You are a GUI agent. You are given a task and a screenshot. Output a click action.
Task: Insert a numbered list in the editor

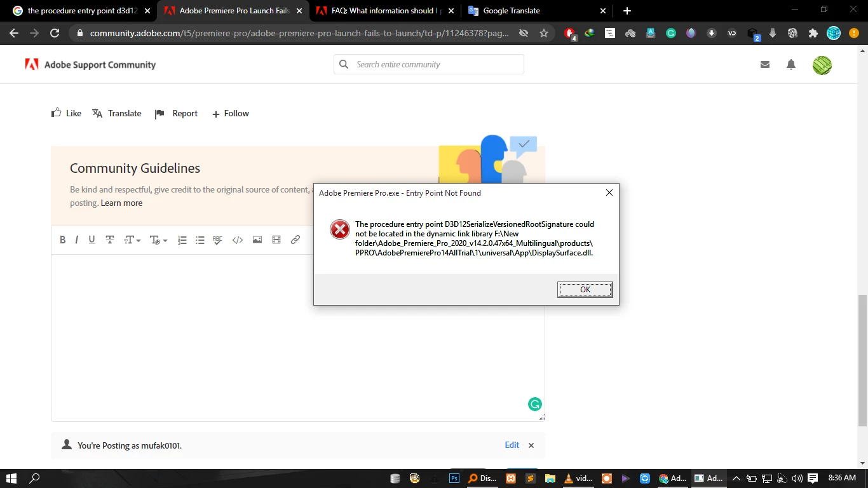pyautogui.click(x=182, y=240)
